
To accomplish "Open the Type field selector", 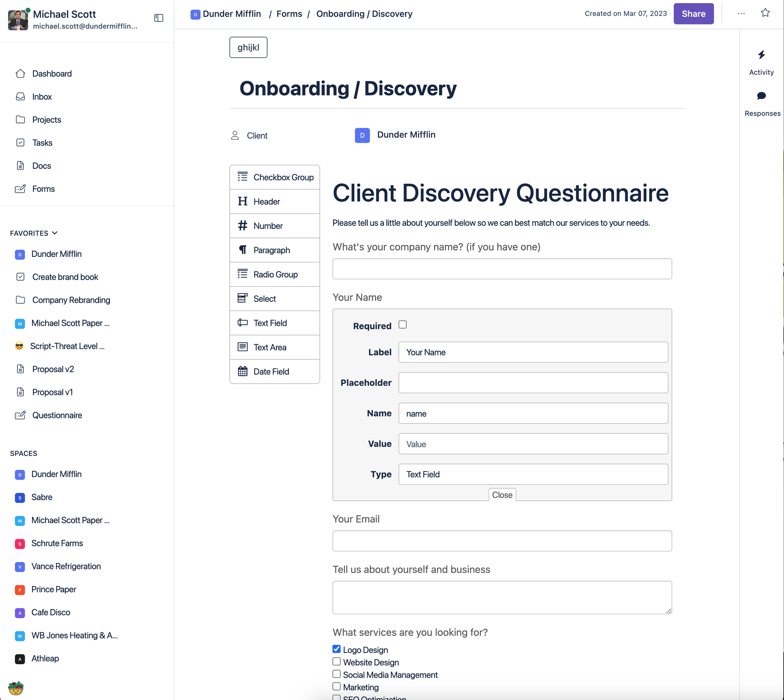I will coord(533,474).
